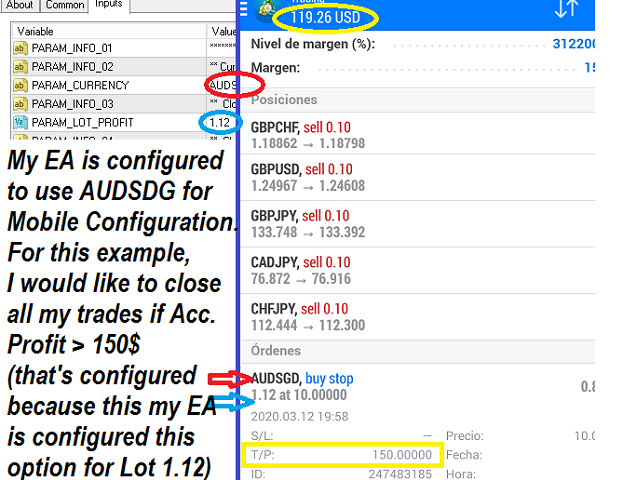Viewport: 640px width, 480px height.
Task: Select the PARAM_INFO_03 variable row
Action: pyautogui.click(x=124, y=104)
